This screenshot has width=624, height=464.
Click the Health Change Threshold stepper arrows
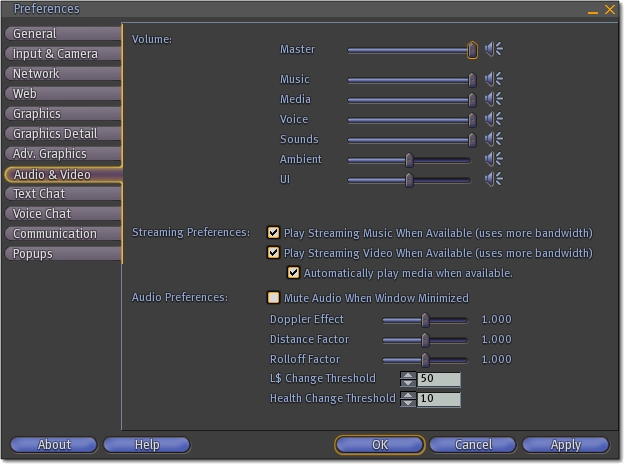407,399
